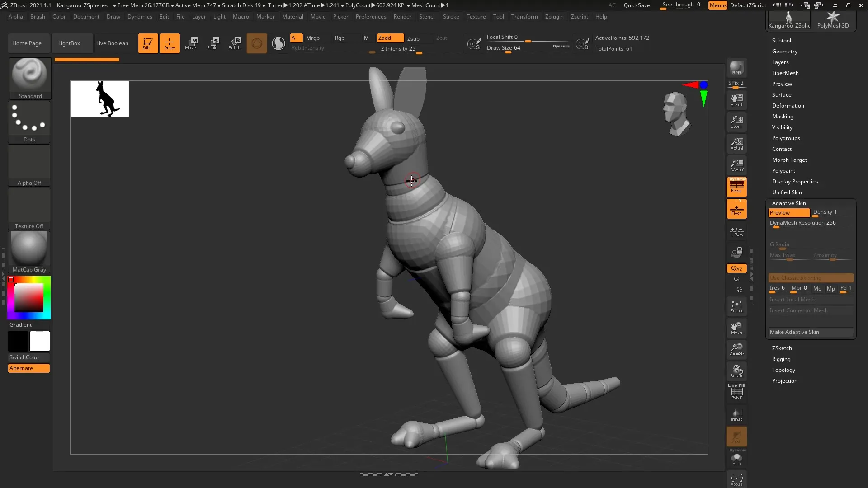
Task: Click the head camera orientation widget
Action: tap(676, 114)
